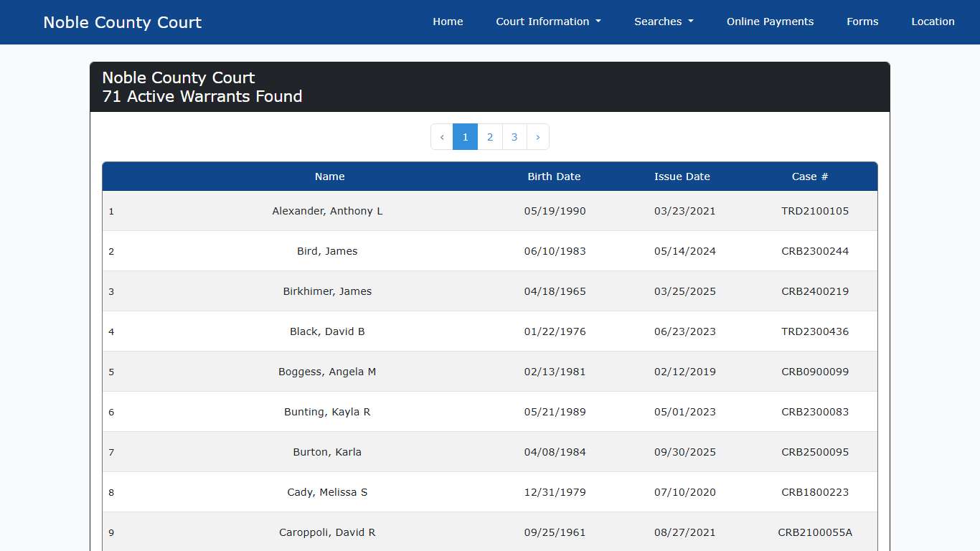This screenshot has height=551, width=980.
Task: Expand the Court Information dropdown menu
Action: [x=548, y=22]
